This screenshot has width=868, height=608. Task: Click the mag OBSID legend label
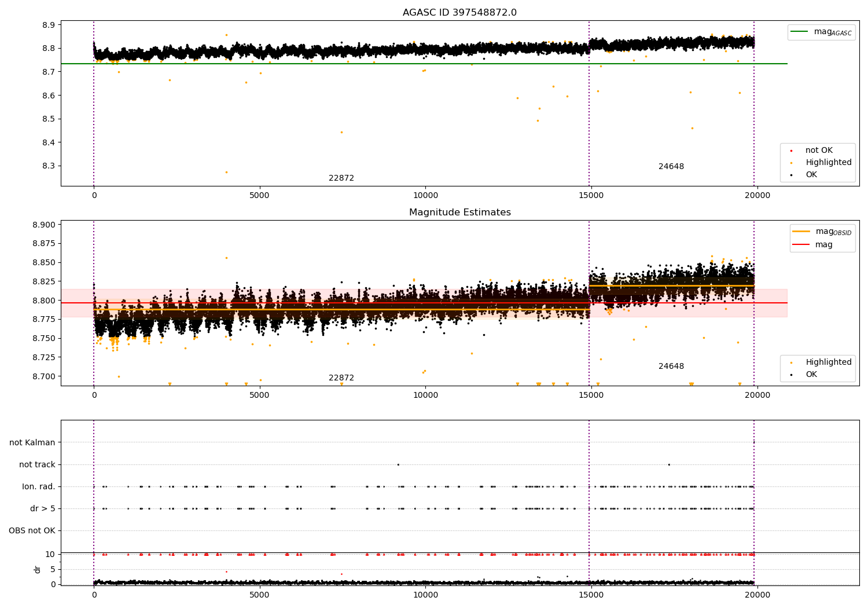click(834, 232)
